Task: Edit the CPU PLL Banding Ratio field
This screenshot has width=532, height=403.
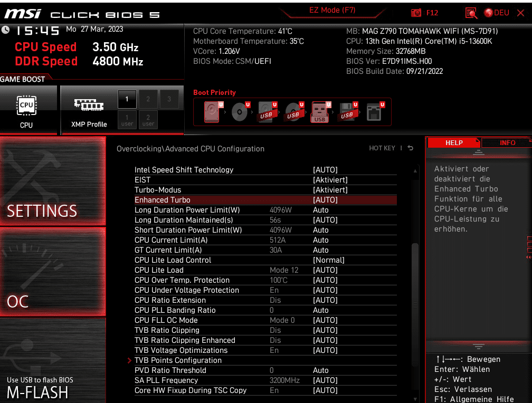Action: pos(321,310)
